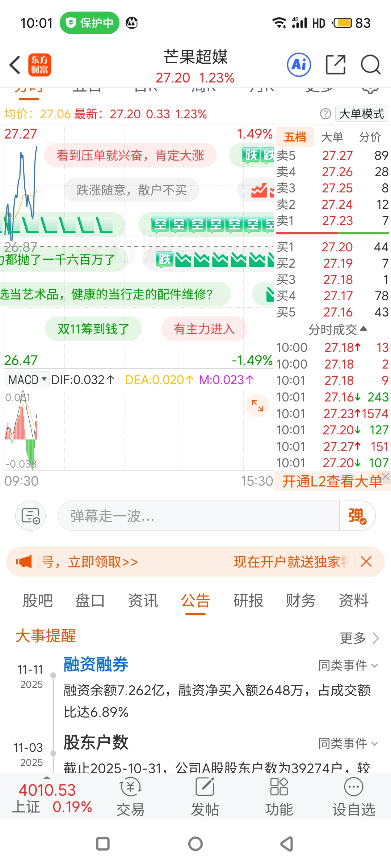Open 功能 functions icon

tap(279, 797)
